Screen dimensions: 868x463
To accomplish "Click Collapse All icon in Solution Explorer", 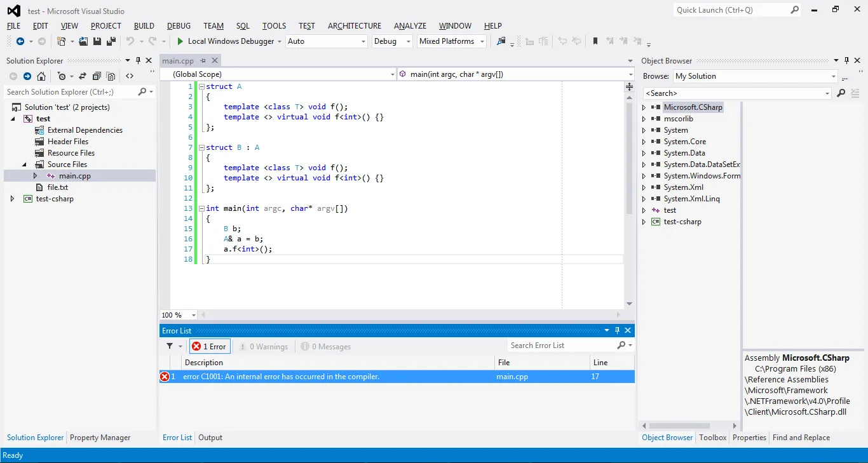I will pos(97,76).
